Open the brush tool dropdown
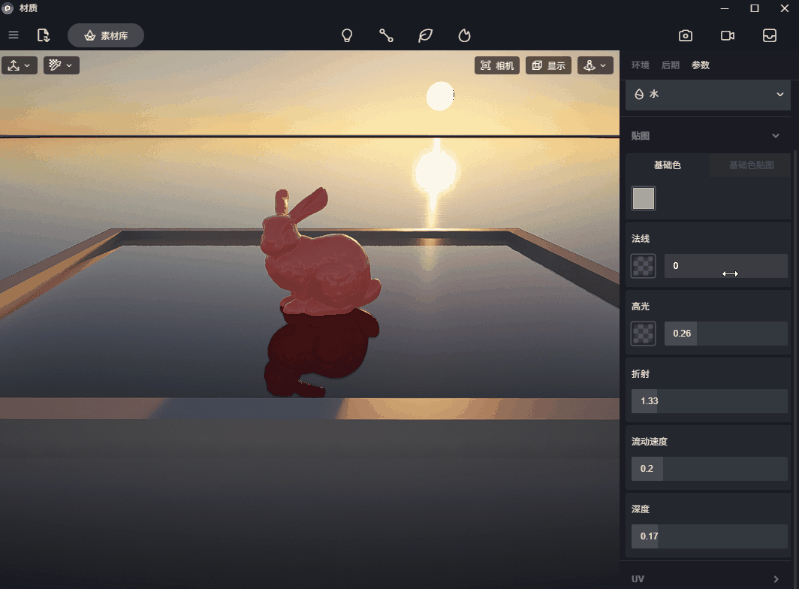 pos(61,65)
